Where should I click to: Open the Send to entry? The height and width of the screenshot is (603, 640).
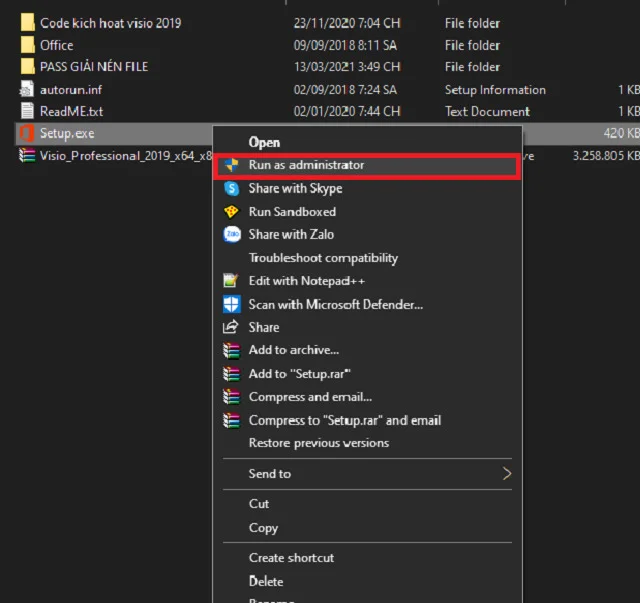coord(367,474)
